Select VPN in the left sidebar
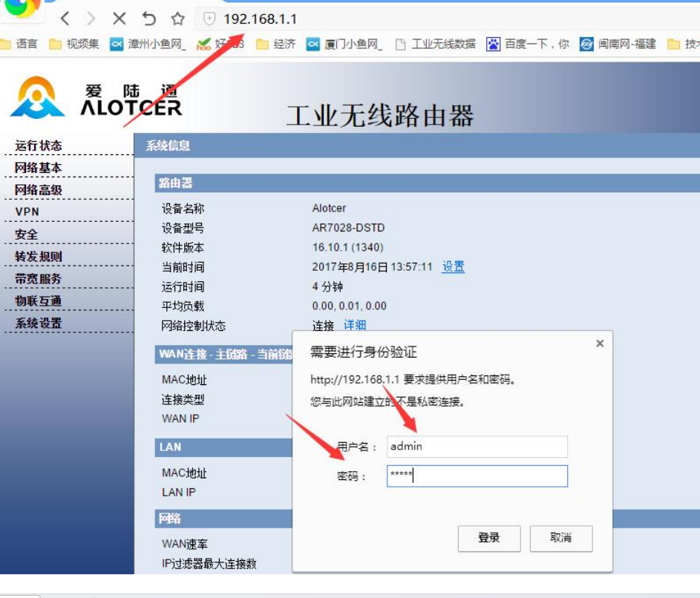Screen dimensions: 700x598 tap(27, 211)
